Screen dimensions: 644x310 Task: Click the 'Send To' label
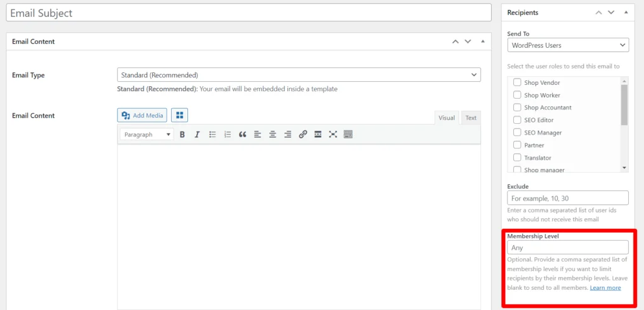(x=518, y=34)
